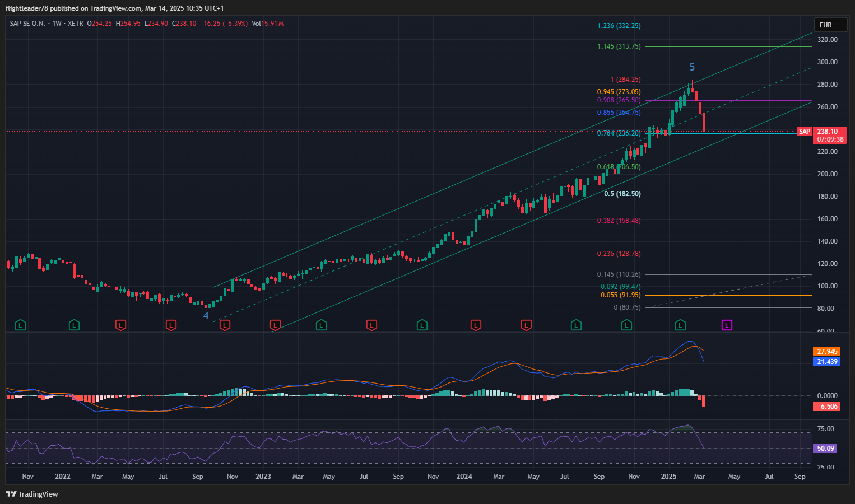Click the red earnings marker beside wave 4 label

pyautogui.click(x=225, y=325)
